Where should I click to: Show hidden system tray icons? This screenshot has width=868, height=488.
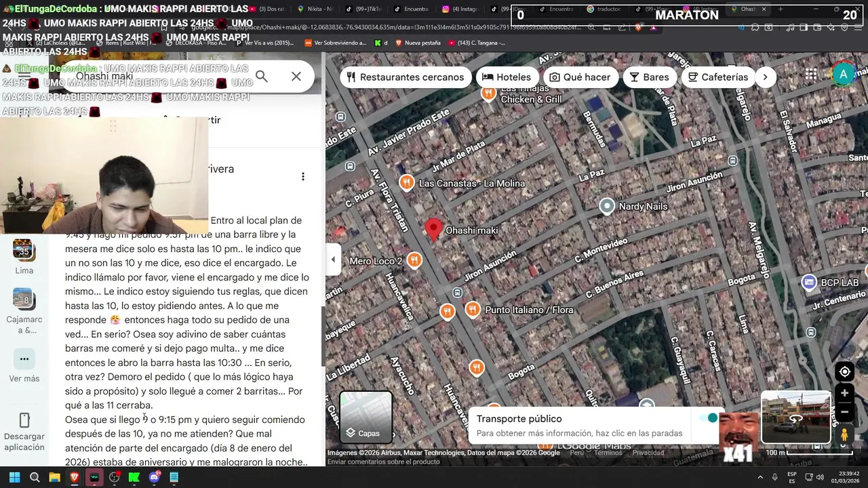(759, 477)
